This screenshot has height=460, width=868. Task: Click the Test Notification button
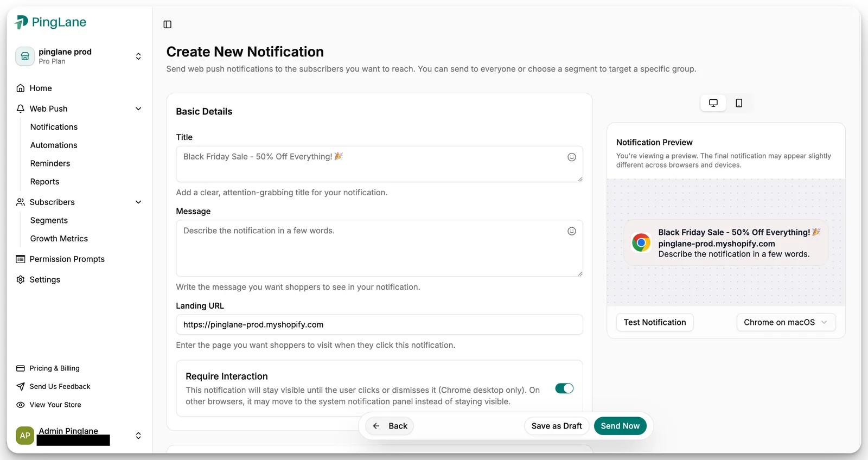(655, 322)
